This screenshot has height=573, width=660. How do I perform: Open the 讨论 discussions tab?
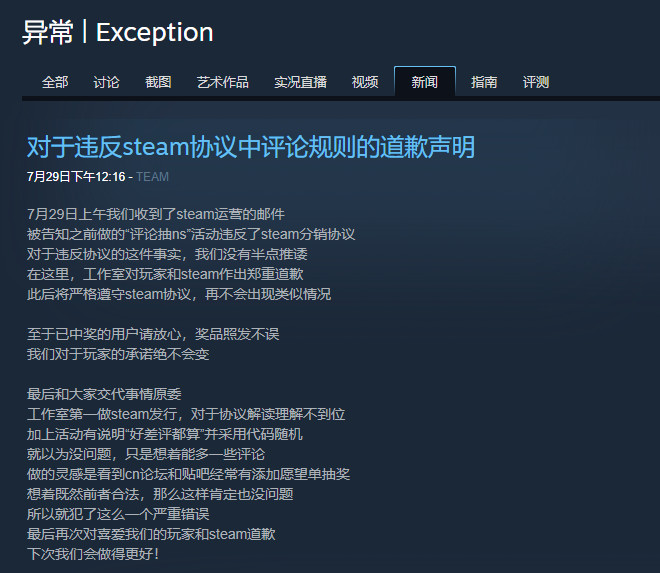click(106, 82)
